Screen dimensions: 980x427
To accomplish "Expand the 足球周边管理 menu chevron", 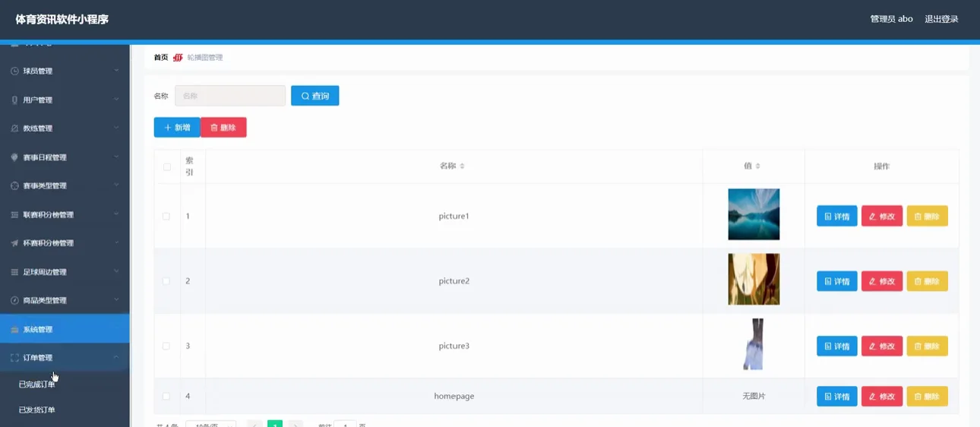I will (116, 271).
